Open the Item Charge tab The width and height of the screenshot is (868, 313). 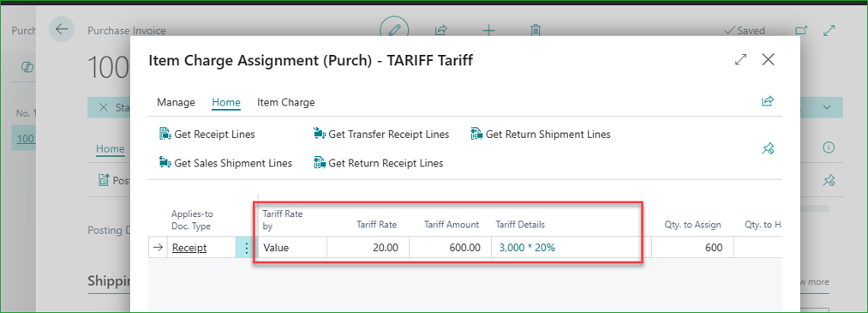[285, 102]
